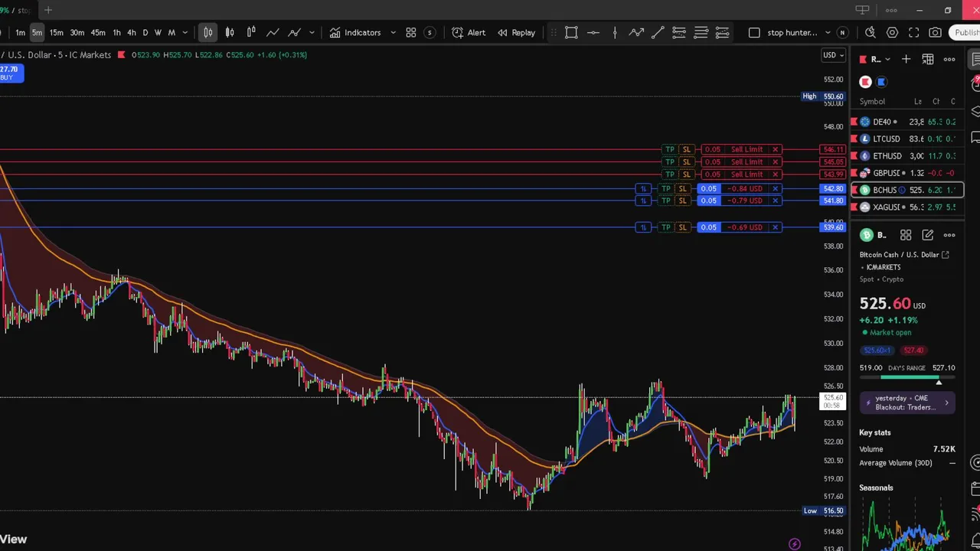Select the trend line drawing tool

658,32
